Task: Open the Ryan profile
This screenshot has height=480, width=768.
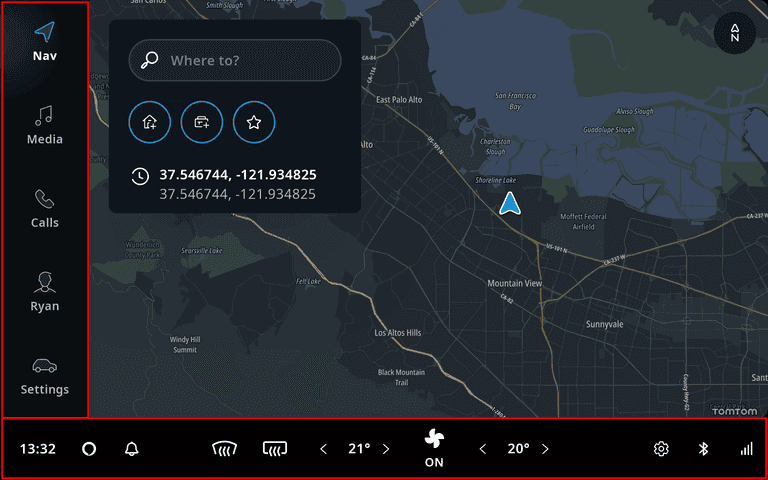Action: pyautogui.click(x=45, y=292)
